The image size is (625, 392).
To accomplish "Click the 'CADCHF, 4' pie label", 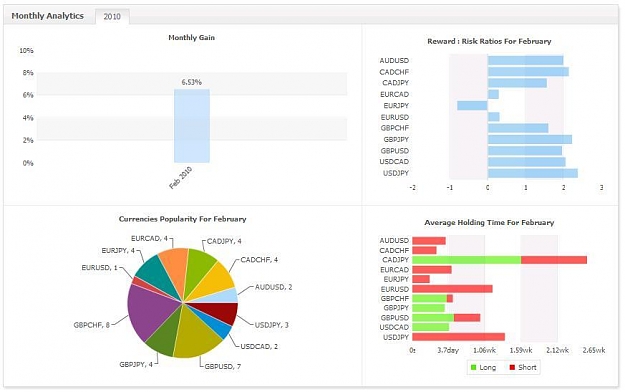I will (259, 260).
